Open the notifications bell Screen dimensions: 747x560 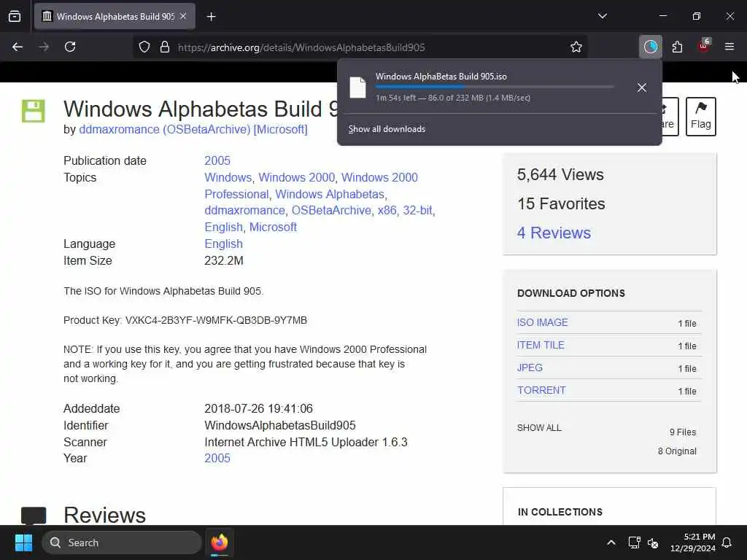727,542
